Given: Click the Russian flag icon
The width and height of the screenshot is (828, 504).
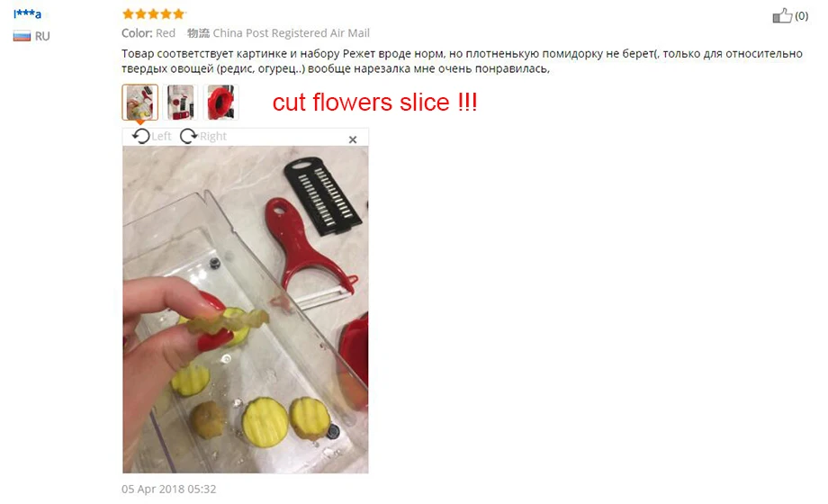Looking at the screenshot, I should click(22, 36).
